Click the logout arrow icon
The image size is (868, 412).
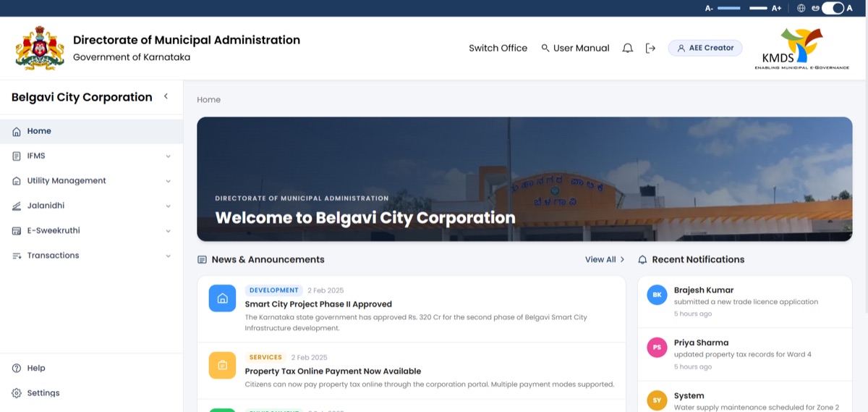pos(650,48)
